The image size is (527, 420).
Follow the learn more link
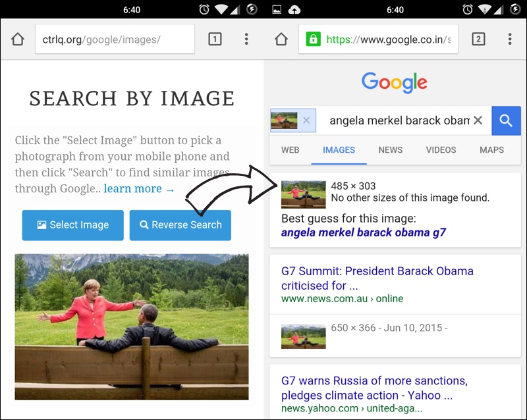[x=139, y=188]
